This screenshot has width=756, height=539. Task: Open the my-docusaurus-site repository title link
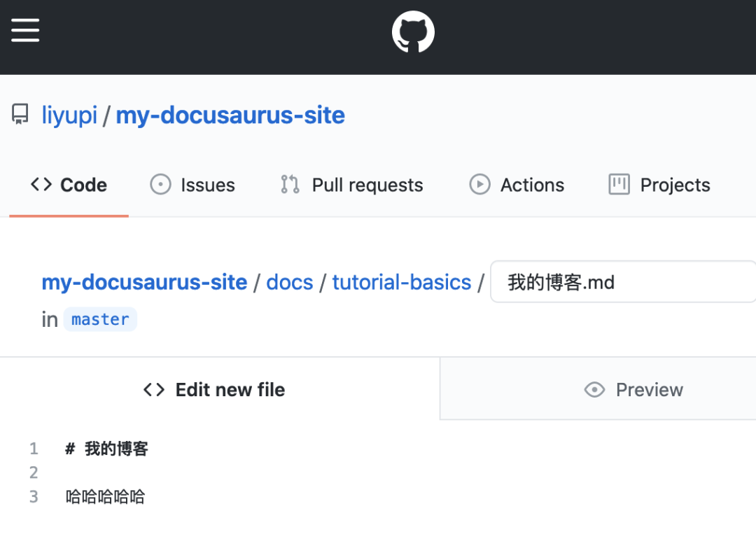230,115
